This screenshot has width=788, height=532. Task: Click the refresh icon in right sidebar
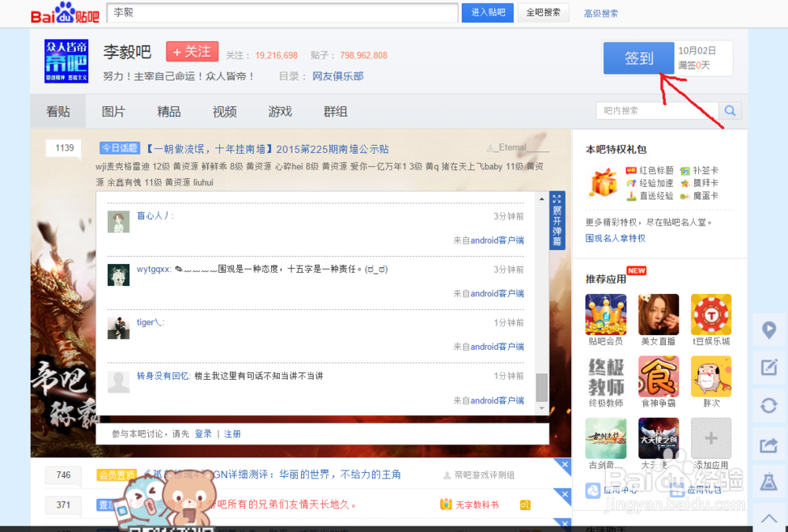(769, 405)
